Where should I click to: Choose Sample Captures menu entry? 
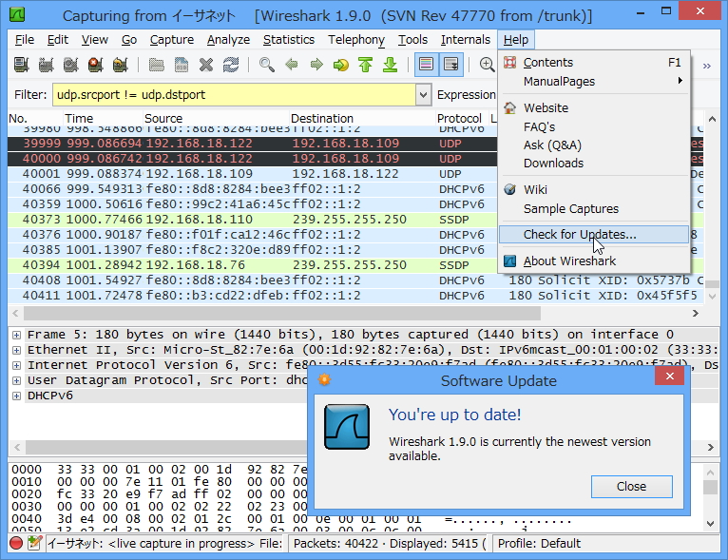594,208
